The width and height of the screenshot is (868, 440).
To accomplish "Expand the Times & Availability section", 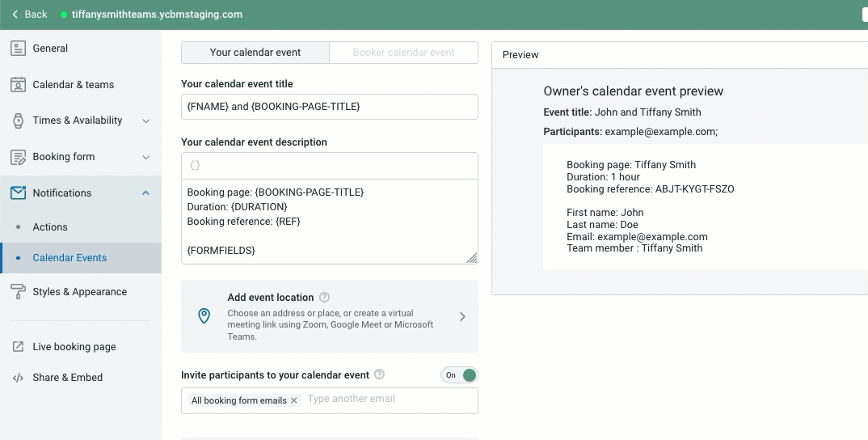I will [x=146, y=121].
